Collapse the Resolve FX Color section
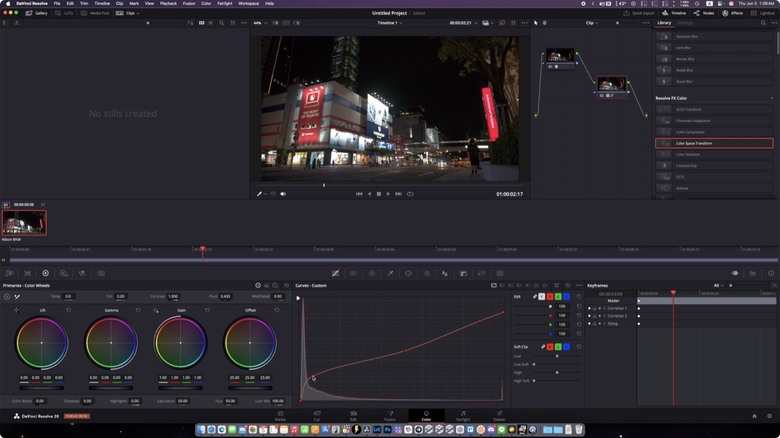Viewport: 780px width, 438px height. coord(772,99)
